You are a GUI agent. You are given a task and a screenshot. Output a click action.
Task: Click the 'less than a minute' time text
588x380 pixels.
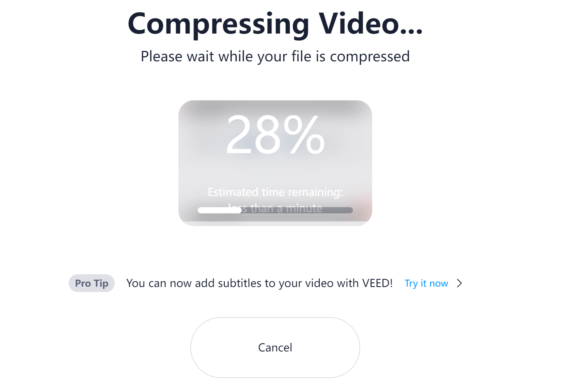[275, 208]
